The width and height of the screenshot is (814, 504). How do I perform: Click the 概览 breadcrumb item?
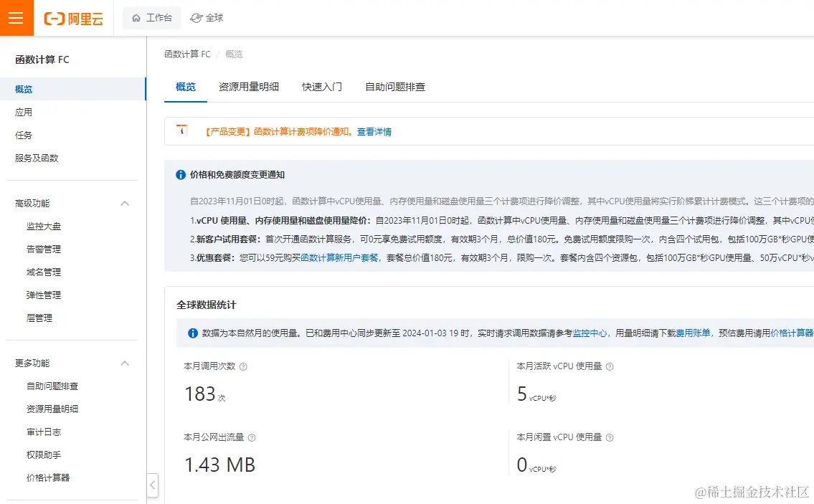tap(234, 54)
